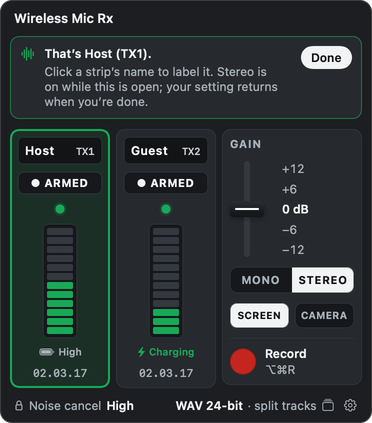Toggle ARMED on the Guest strip

pyautogui.click(x=166, y=183)
